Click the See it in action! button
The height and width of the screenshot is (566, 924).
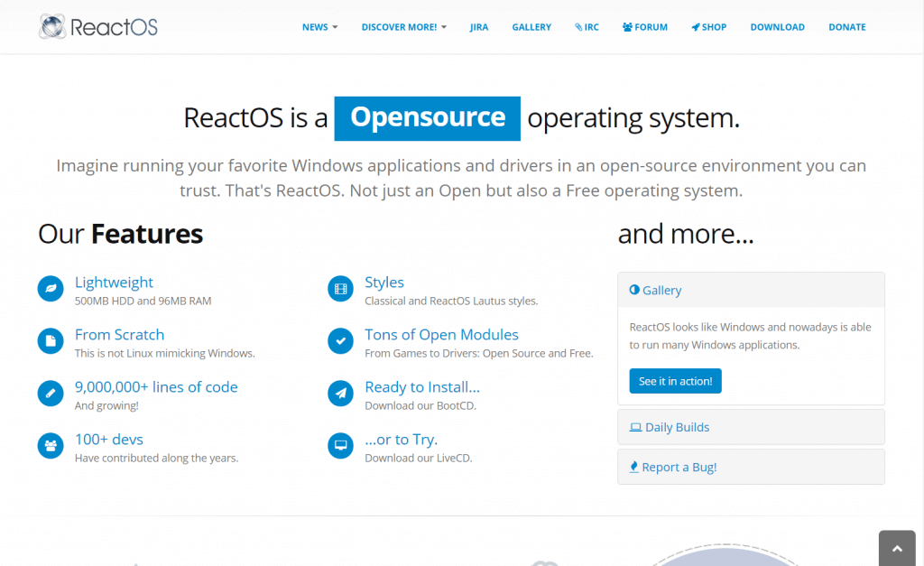pos(675,381)
